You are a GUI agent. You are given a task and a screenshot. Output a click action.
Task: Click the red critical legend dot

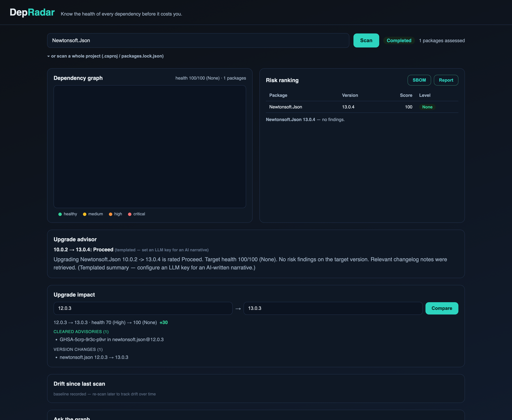(x=130, y=214)
